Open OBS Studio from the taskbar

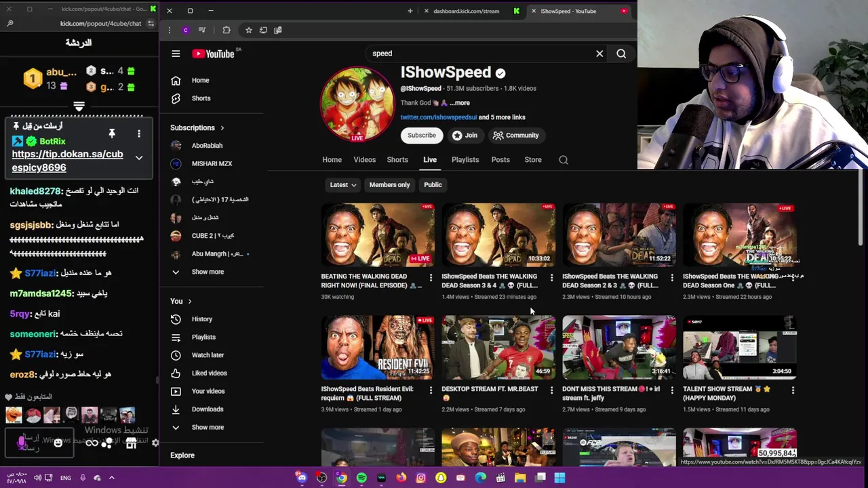(x=321, y=478)
